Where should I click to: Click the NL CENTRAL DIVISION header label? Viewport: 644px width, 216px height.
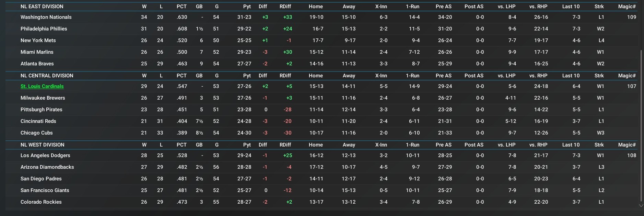coord(47,76)
